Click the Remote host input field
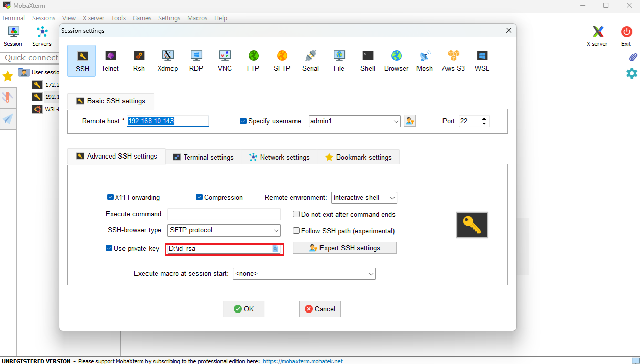Viewport: 640px width, 364px height. (x=167, y=121)
